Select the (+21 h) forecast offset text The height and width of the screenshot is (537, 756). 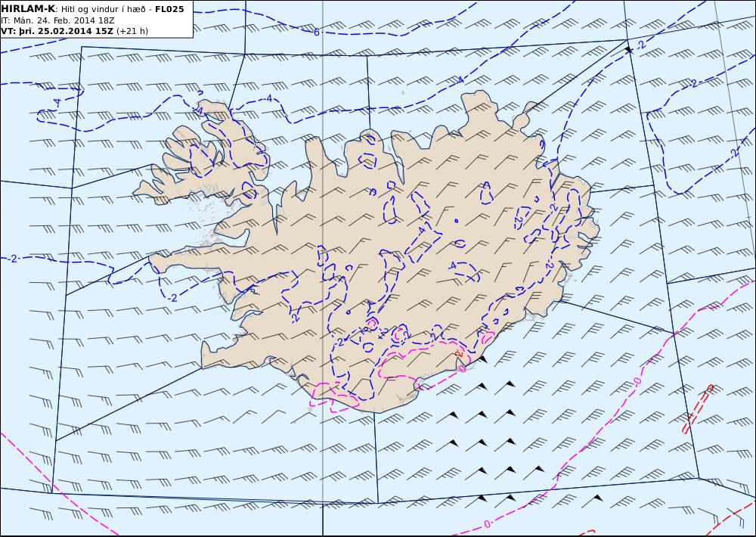(132, 31)
